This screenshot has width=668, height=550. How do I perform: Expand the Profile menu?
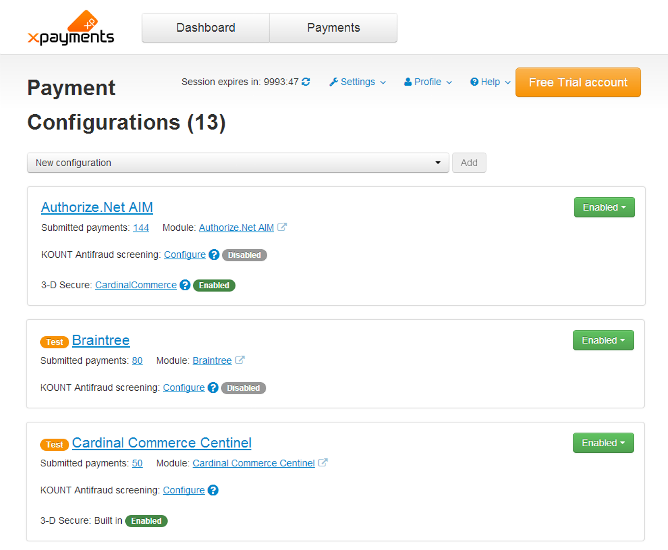428,82
